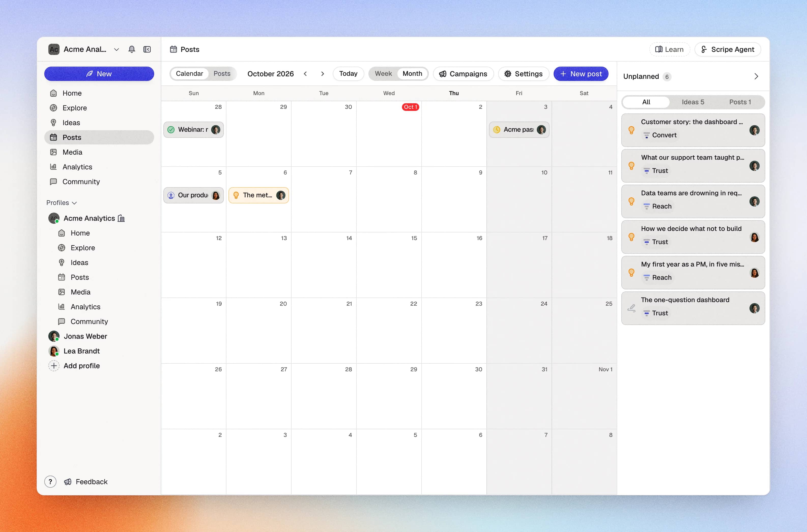Click the draft pen icon on one-question dashboard card

pos(631,308)
